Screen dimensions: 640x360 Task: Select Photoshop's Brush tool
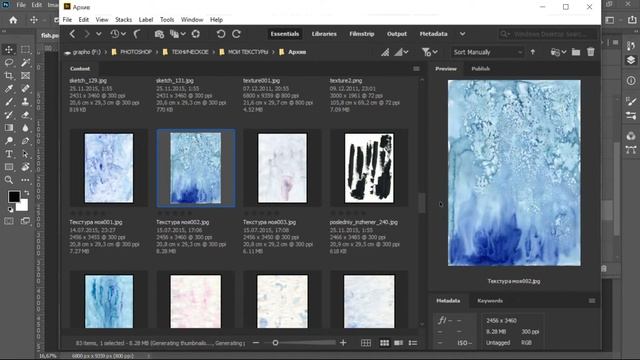tap(9, 102)
